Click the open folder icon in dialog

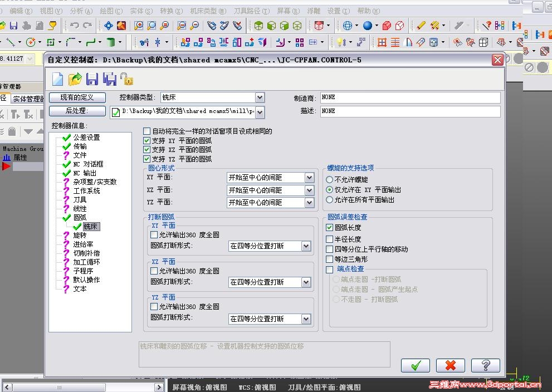pyautogui.click(x=75, y=79)
